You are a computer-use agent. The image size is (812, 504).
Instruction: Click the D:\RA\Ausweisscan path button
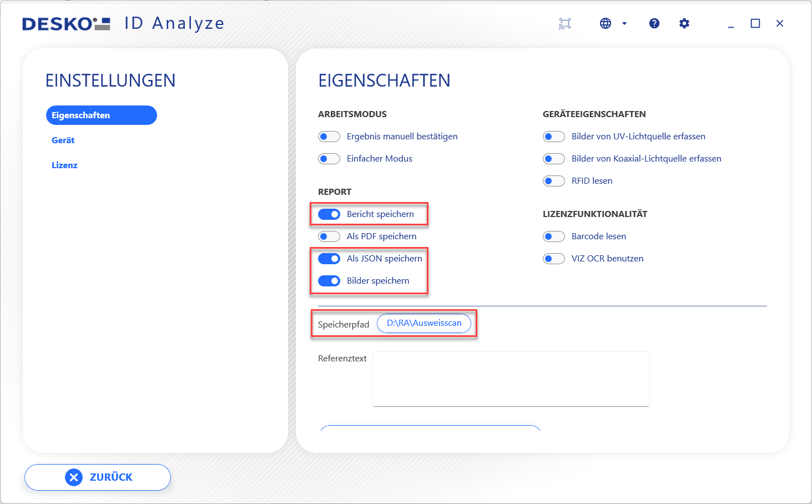tap(424, 323)
